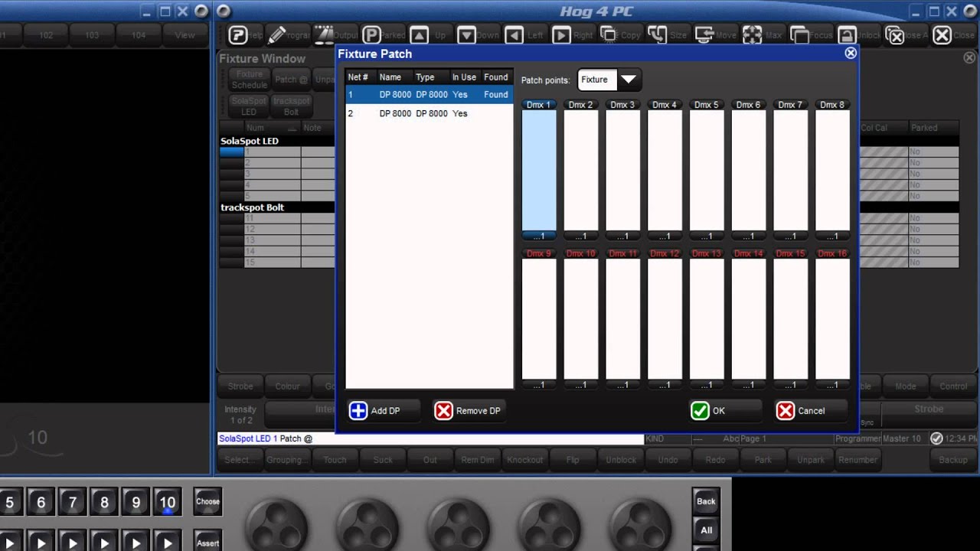Screen dimensions: 980x551
Task: Click the trackspot Bolt filter button
Action: (x=291, y=106)
